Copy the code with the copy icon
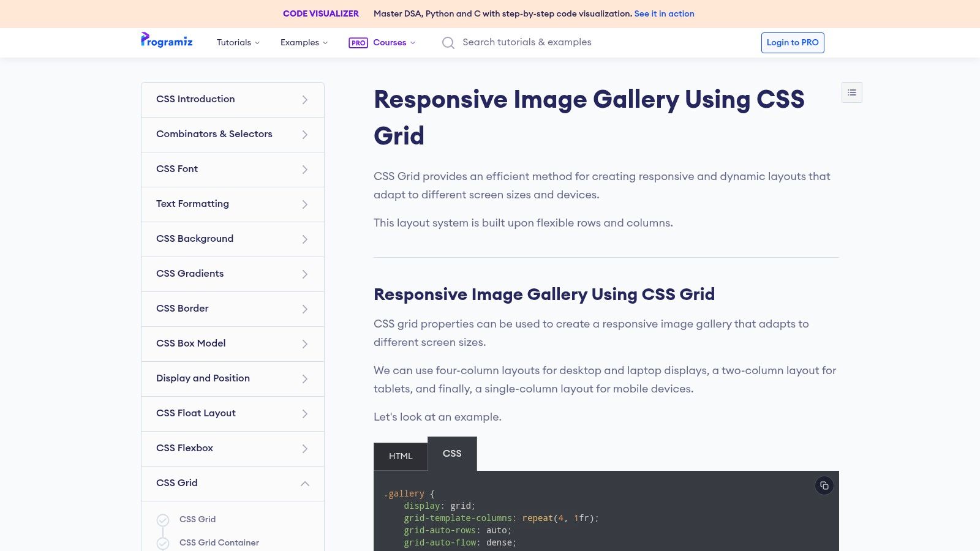This screenshot has width=980, height=551. [x=824, y=485]
